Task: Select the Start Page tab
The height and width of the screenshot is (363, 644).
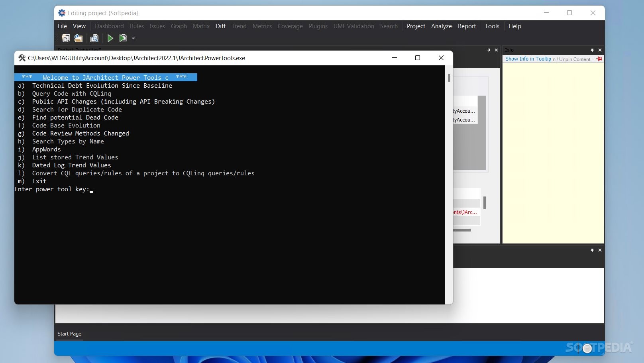Action: coord(69,334)
